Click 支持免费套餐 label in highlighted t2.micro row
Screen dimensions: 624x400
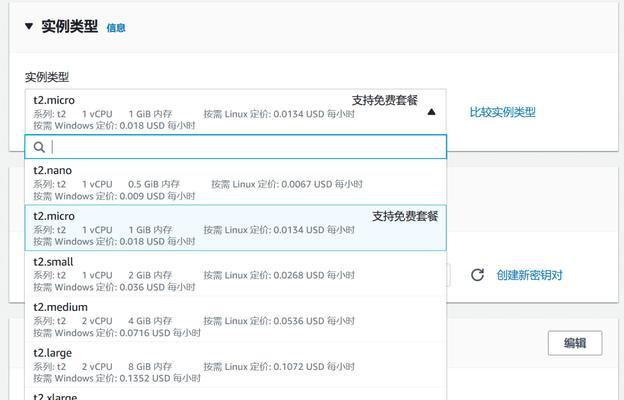(x=405, y=216)
